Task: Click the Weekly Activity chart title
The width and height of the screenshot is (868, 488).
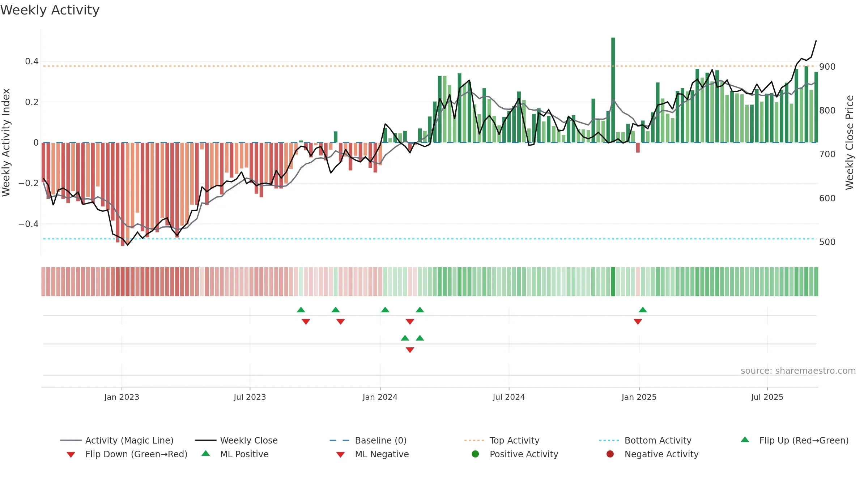Action: [50, 10]
